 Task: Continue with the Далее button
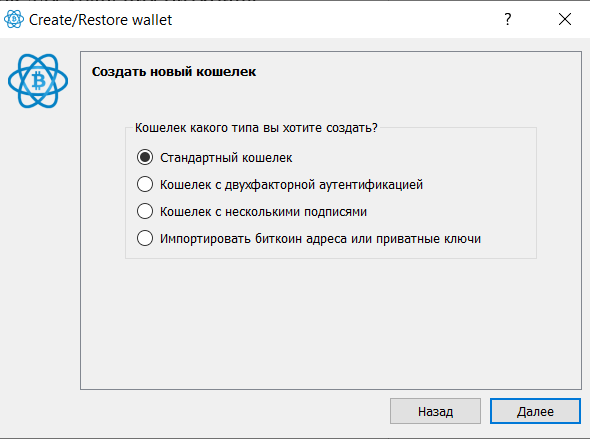[x=535, y=411]
